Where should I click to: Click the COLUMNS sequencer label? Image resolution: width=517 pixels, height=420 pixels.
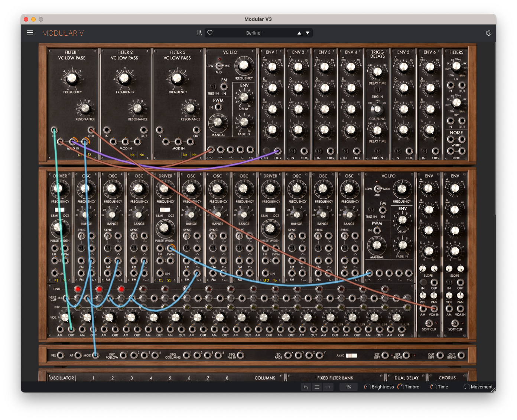click(x=265, y=378)
